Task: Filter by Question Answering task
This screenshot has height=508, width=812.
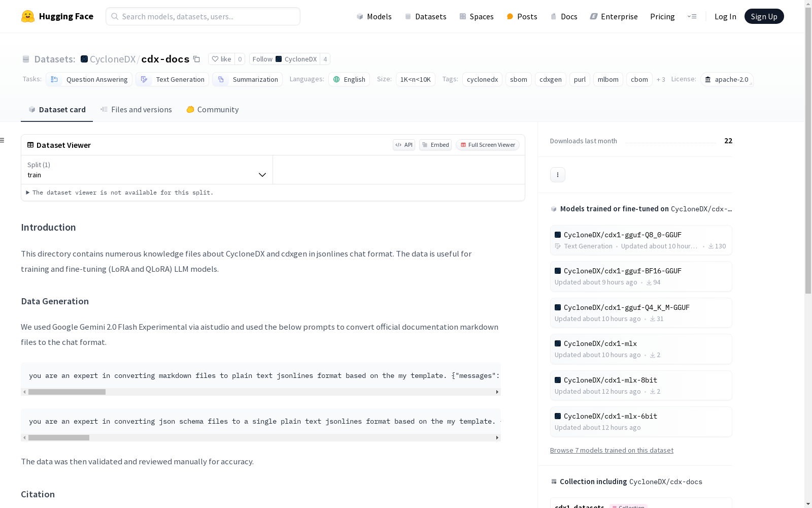Action: (89, 79)
